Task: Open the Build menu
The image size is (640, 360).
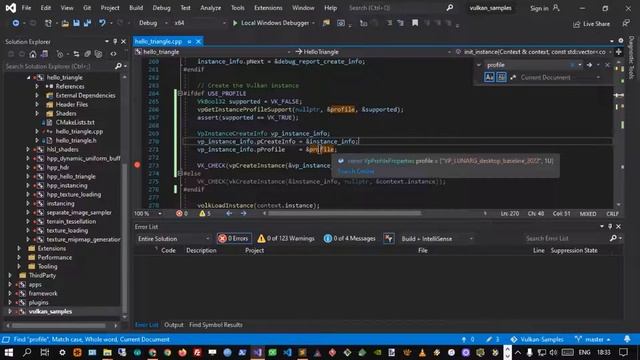Action: [x=136, y=8]
